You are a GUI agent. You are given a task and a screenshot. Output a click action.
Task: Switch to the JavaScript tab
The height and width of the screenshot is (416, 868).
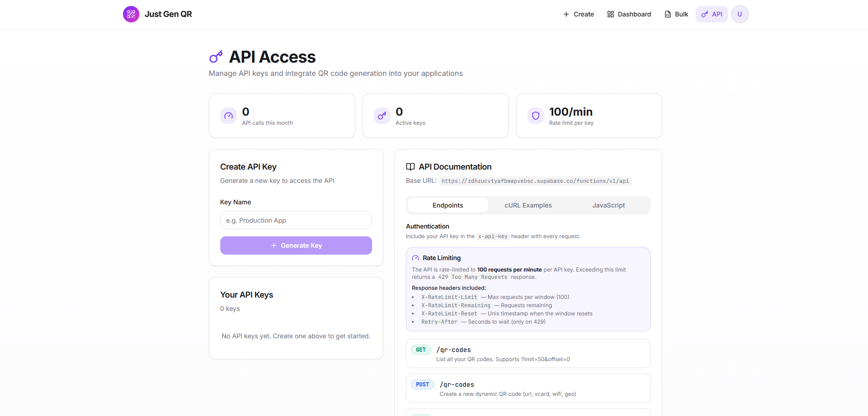point(608,205)
